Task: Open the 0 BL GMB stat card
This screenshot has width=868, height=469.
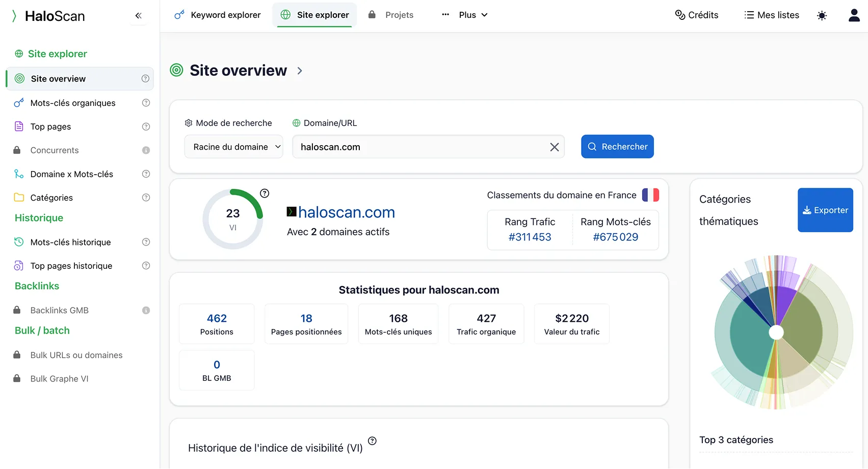Action: click(x=217, y=370)
